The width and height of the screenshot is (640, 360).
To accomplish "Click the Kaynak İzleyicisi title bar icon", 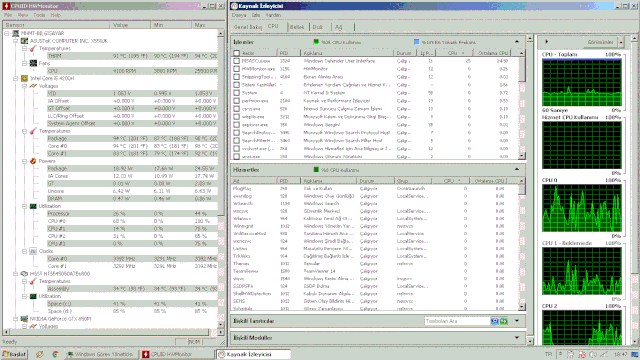I will pos(234,6).
